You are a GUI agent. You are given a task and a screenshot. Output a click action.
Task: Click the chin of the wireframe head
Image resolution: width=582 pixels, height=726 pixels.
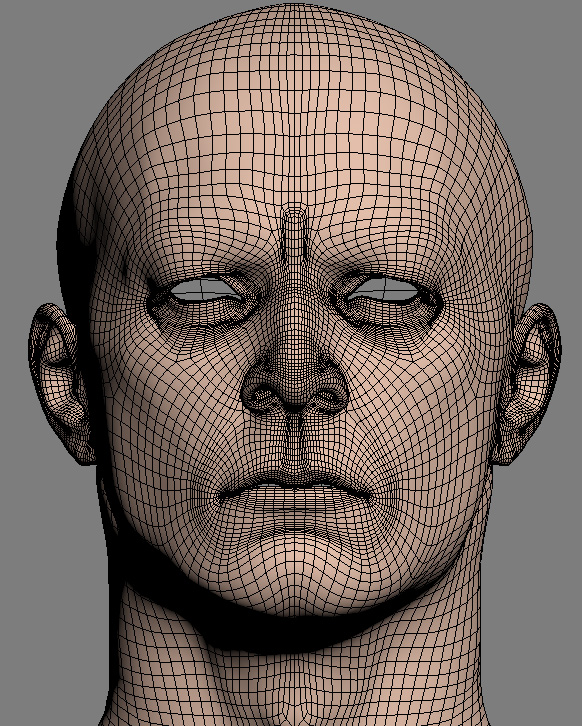(x=295, y=572)
